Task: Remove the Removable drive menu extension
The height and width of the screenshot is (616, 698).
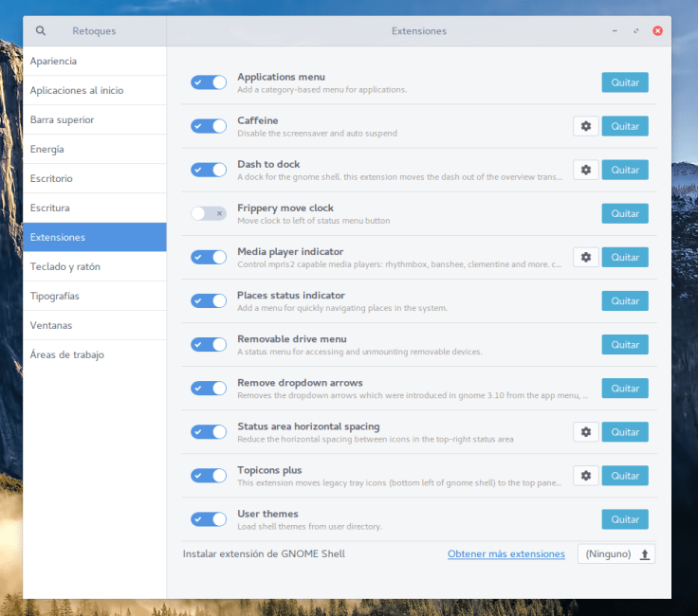Action: point(625,344)
